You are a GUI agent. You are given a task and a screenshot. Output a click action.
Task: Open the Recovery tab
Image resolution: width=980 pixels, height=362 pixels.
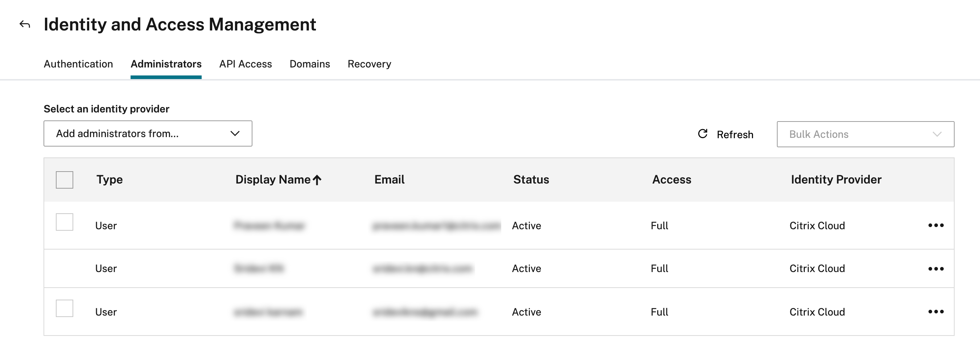click(x=369, y=64)
